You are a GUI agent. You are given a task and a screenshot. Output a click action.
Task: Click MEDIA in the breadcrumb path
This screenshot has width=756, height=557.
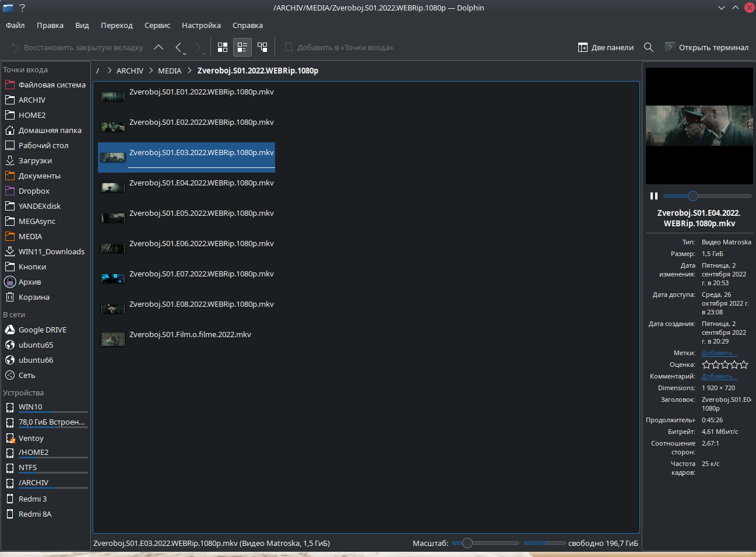click(x=170, y=71)
